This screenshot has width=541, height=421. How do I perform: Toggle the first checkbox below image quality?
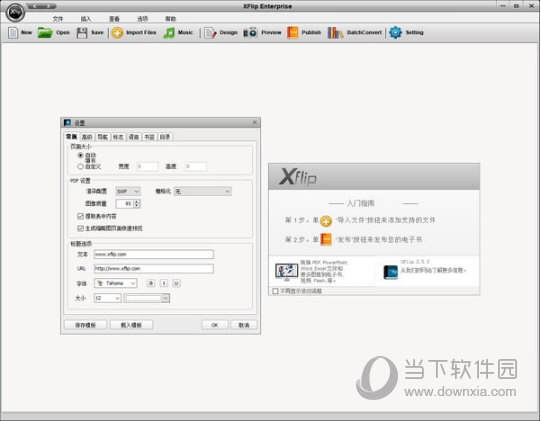(x=80, y=216)
